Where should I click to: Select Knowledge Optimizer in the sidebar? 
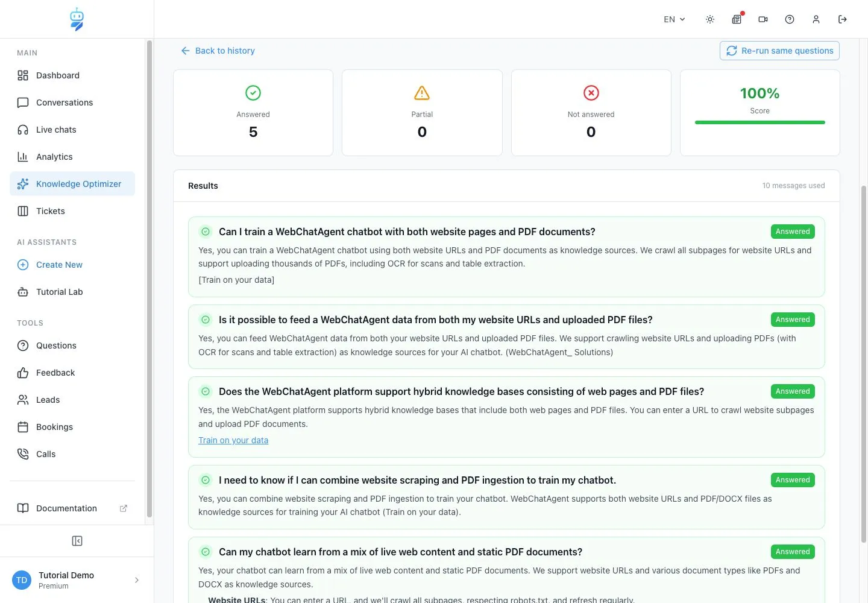click(x=72, y=184)
